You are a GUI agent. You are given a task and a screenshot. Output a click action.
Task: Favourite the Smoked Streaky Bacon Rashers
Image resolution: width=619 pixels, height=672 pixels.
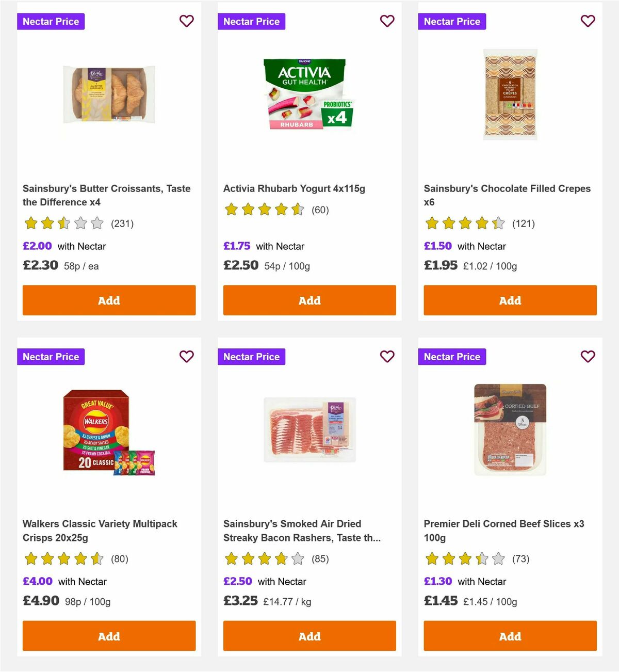[387, 356]
